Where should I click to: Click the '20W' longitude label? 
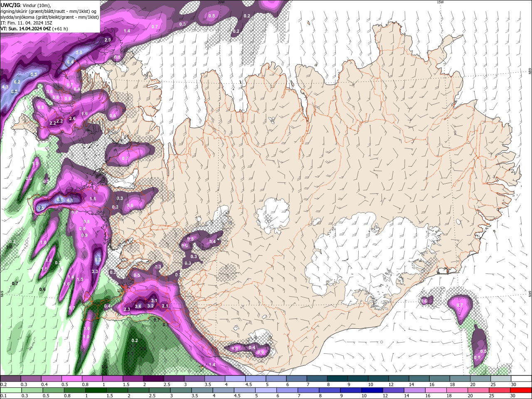click(221, 2)
